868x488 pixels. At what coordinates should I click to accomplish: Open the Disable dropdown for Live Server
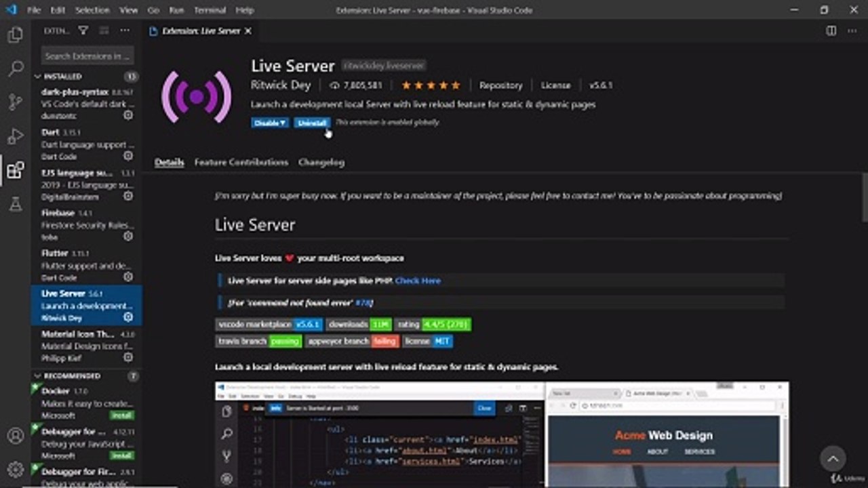270,123
